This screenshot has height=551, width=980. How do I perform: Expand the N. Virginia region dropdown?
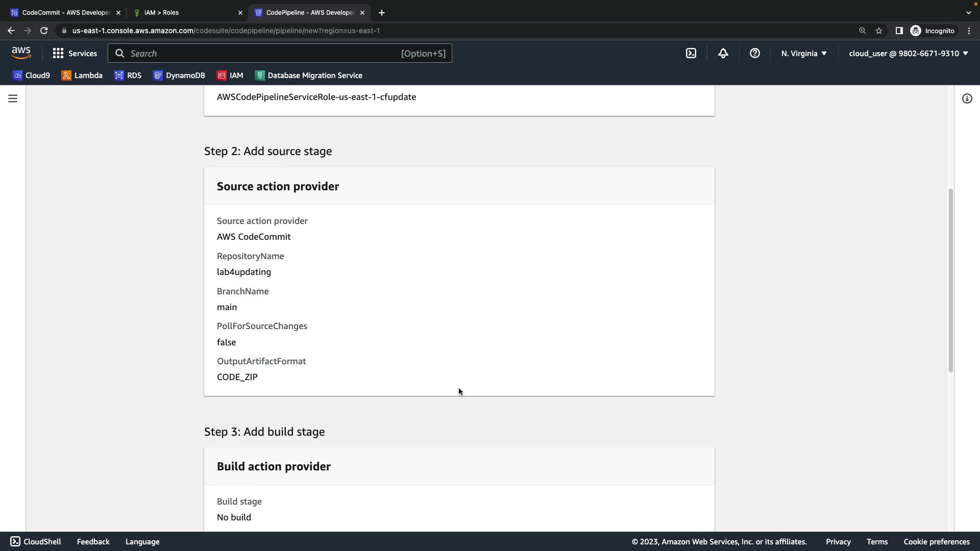coord(803,53)
